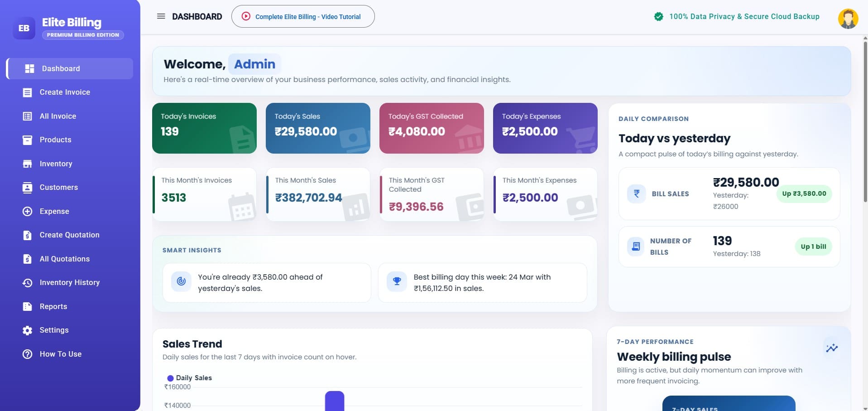Click the Bill Sales rupee icon
Screen dimensions: 868x411
636,193
